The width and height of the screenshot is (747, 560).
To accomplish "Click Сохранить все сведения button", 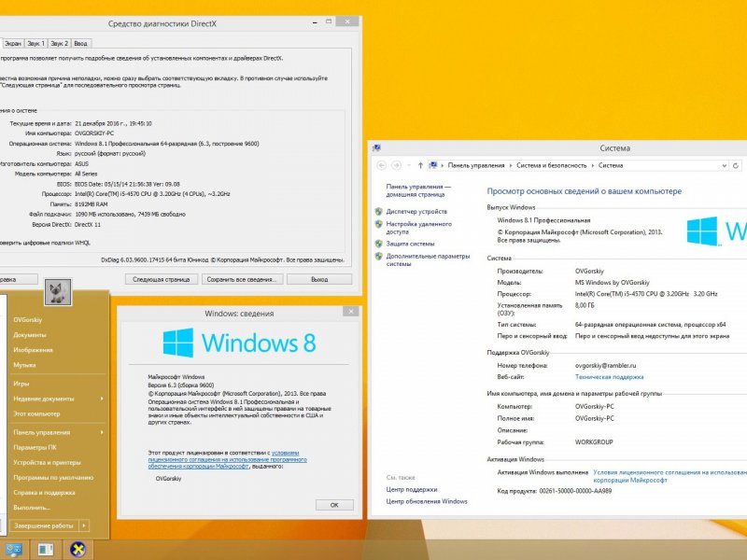I will (242, 279).
